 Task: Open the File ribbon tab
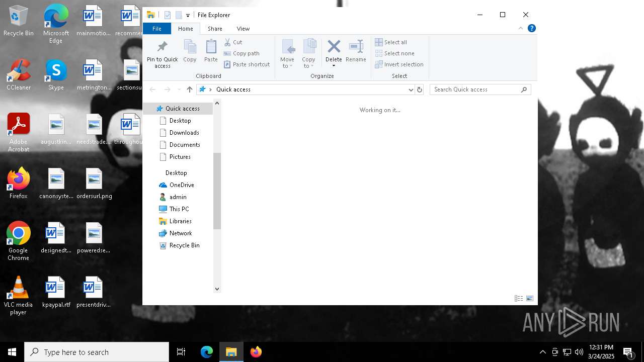tap(157, 29)
